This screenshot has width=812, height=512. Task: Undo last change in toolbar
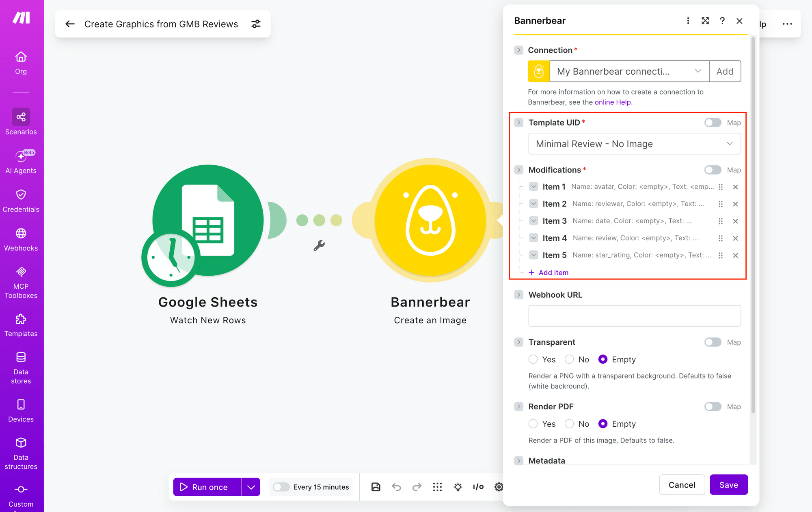coord(396,487)
